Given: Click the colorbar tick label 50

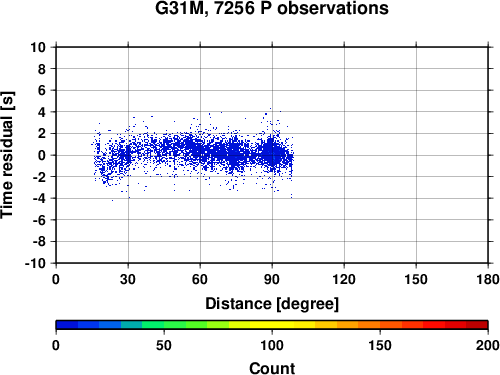Looking at the screenshot, I should pos(164,345).
